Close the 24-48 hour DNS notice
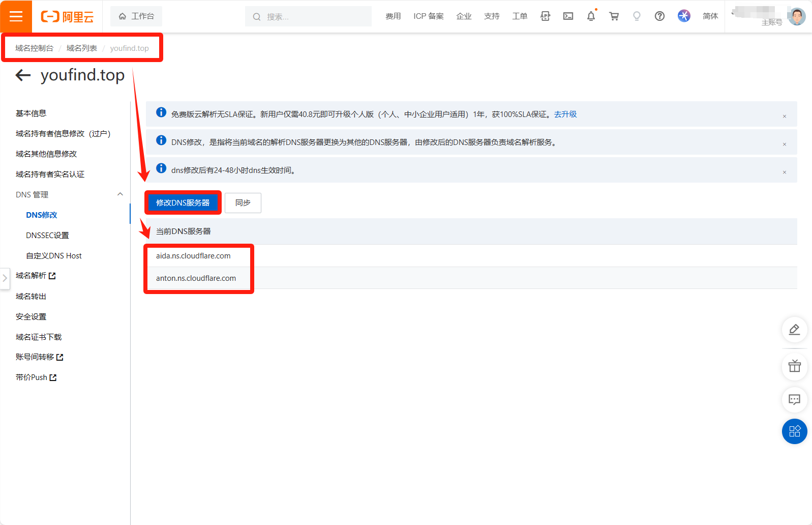Screen dimensions: 812x525 785,172
